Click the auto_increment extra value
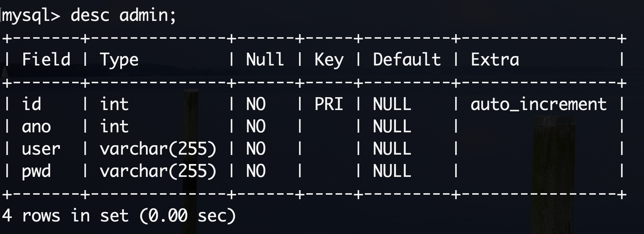Image resolution: width=644 pixels, height=234 pixels. 539,104
